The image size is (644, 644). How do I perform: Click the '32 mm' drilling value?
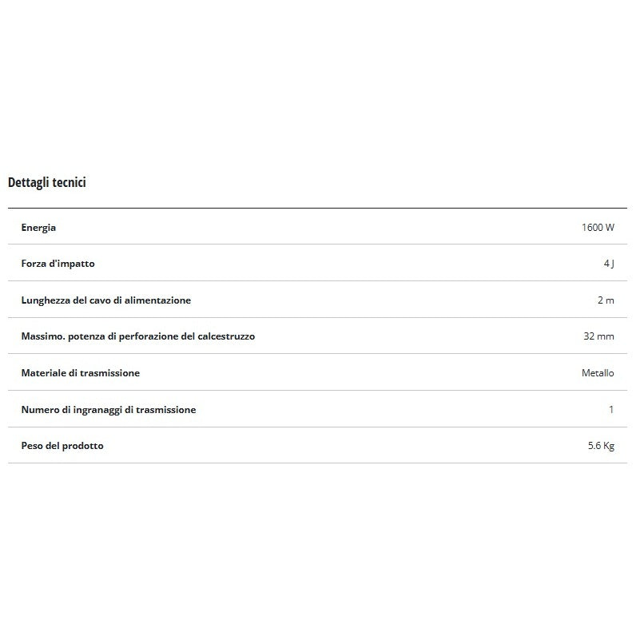(598, 337)
